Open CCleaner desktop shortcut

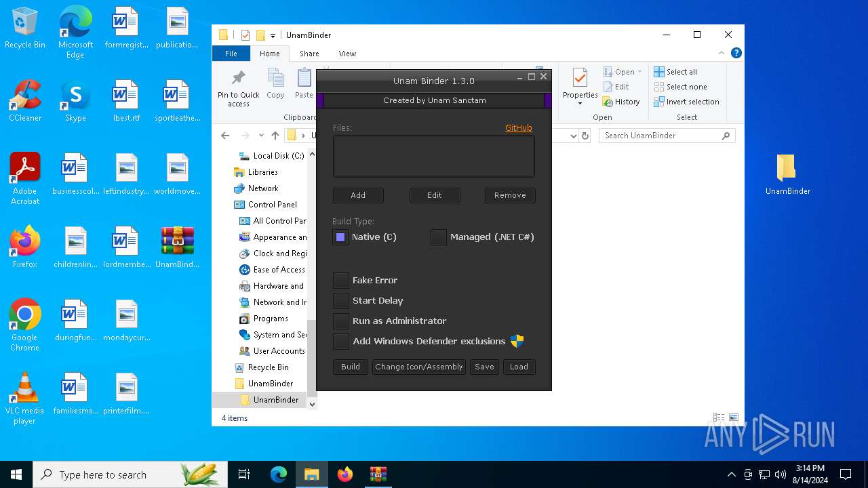(25, 100)
